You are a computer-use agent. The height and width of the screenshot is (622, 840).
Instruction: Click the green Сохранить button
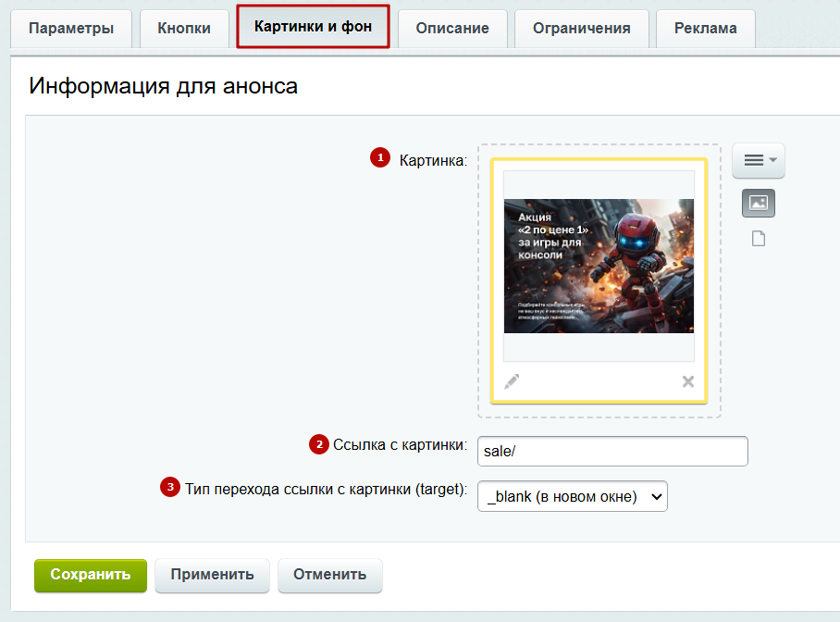[91, 575]
